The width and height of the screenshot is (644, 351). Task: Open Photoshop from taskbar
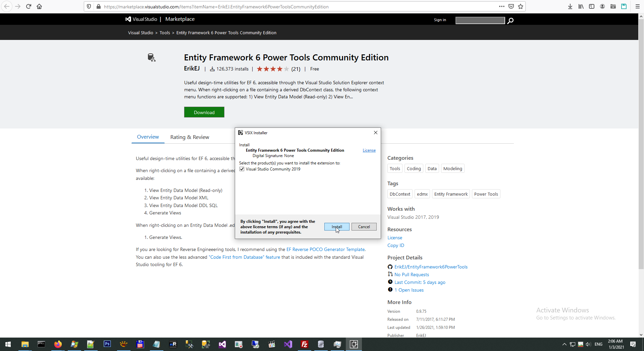pyautogui.click(x=107, y=344)
